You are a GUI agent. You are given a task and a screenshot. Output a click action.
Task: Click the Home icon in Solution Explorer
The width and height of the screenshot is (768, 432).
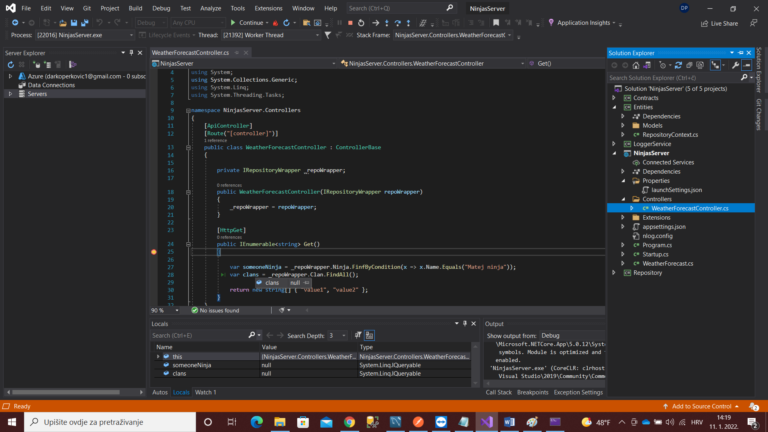pos(638,65)
